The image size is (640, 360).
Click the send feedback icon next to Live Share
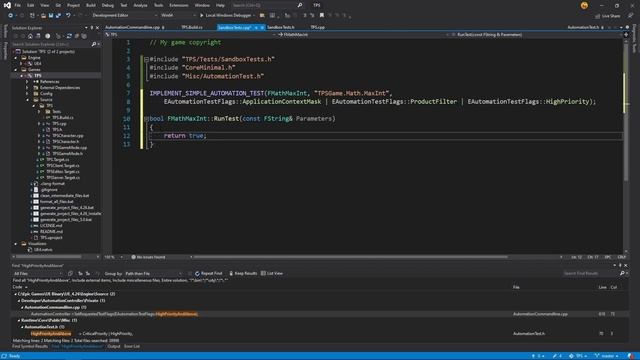[x=630, y=16]
